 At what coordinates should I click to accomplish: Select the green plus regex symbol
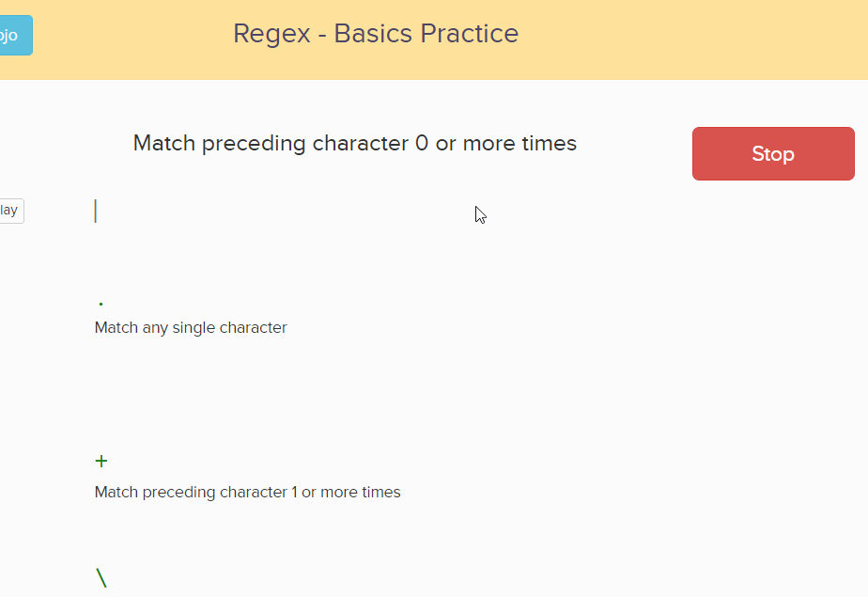click(101, 461)
